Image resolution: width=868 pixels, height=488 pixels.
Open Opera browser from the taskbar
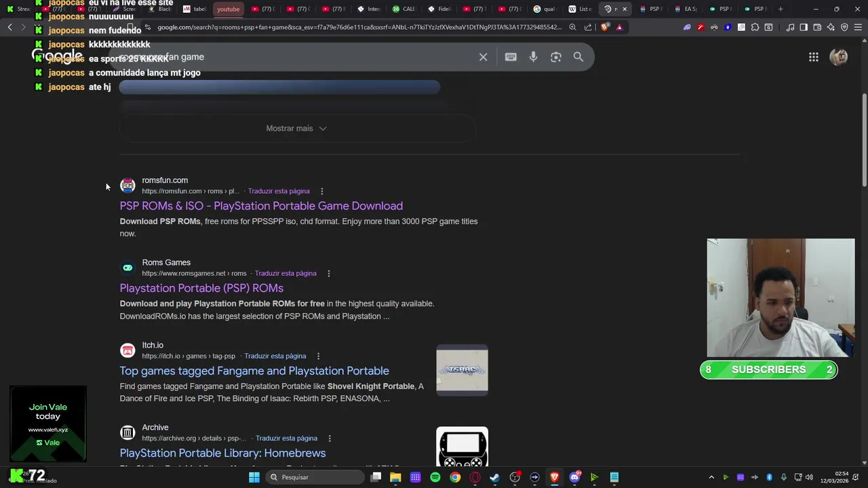[x=475, y=477]
